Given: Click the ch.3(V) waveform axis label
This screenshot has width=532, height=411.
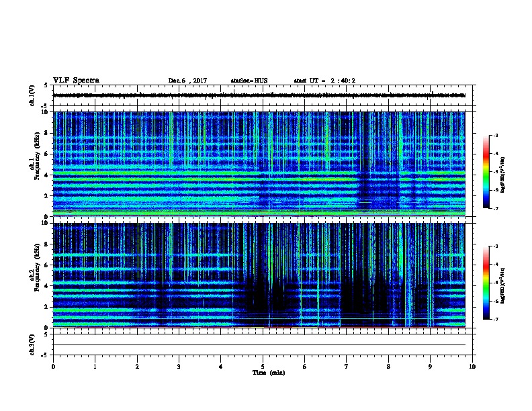Looking at the screenshot, I should click(x=32, y=345).
